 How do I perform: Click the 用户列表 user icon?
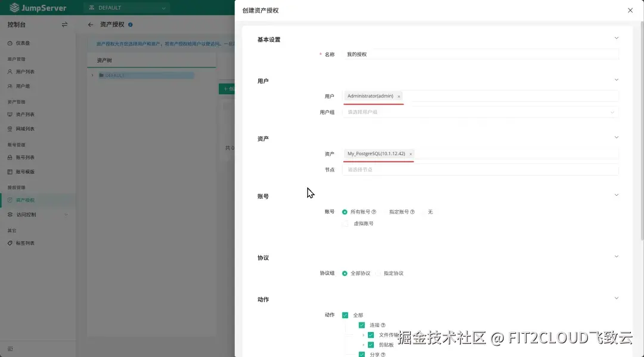point(10,72)
